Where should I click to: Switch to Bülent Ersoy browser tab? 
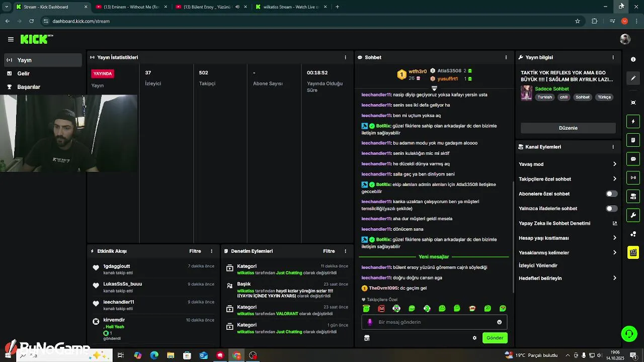[x=211, y=7]
